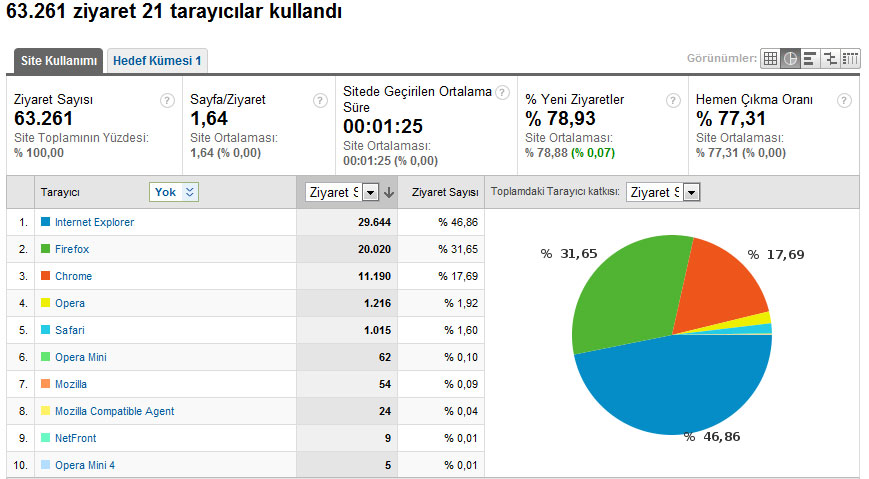Click help icon next to Sayfa/Ziyaret
The image size is (869, 479).
click(x=320, y=100)
